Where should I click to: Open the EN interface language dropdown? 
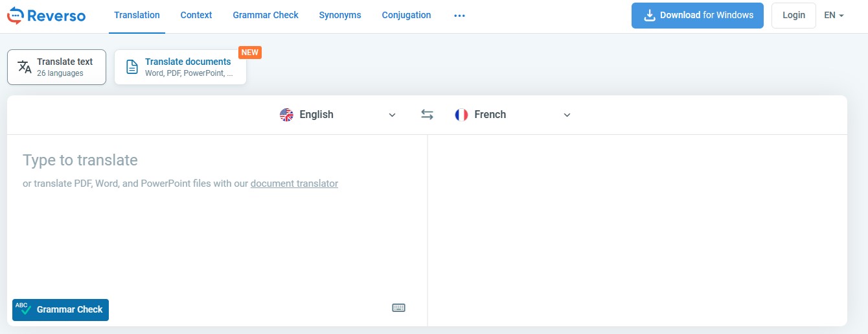834,16
